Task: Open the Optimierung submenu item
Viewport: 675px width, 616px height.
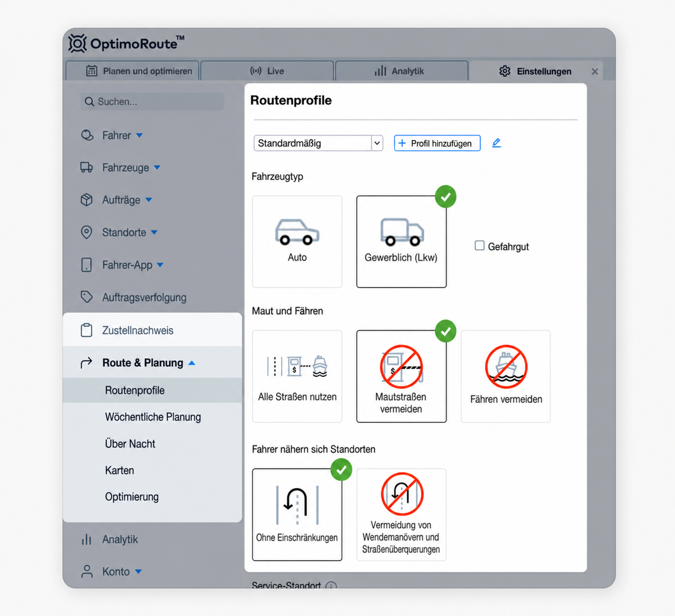Action: point(132,497)
